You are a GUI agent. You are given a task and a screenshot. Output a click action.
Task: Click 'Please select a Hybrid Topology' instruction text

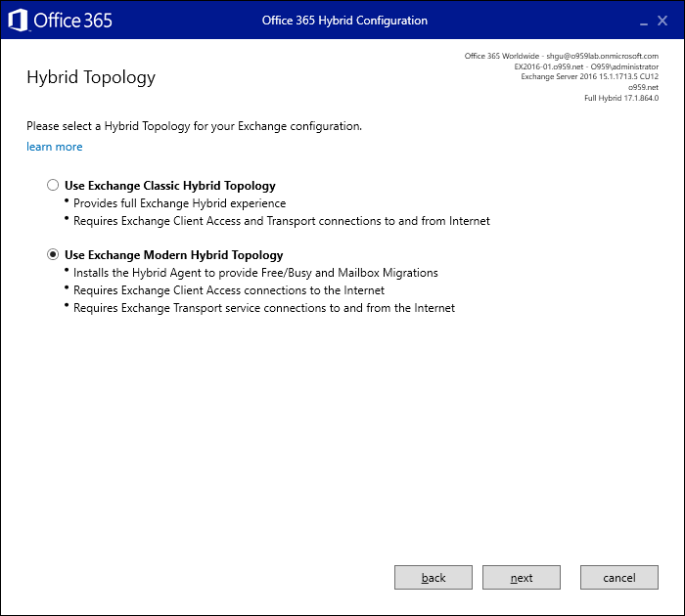point(195,126)
